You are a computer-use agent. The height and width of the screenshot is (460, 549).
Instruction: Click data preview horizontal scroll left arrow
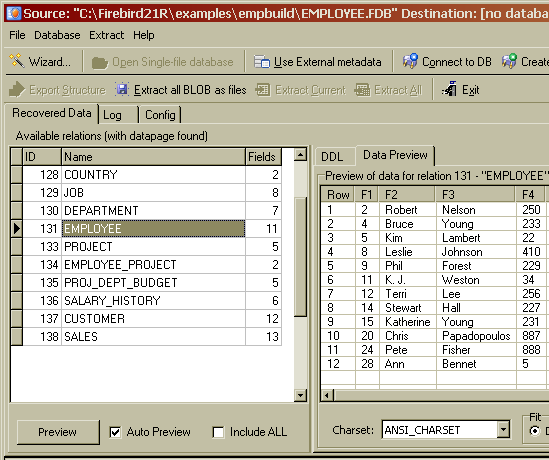coord(327,396)
